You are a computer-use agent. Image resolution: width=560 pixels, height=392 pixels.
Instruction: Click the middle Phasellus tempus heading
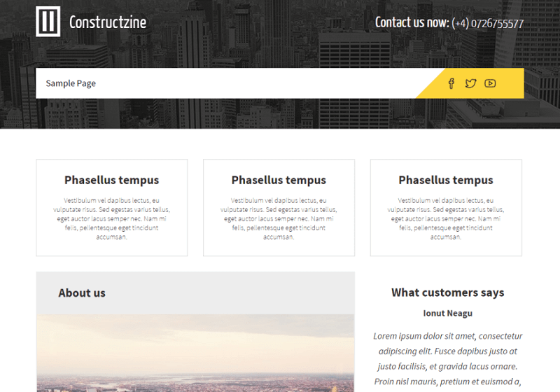coord(279,180)
